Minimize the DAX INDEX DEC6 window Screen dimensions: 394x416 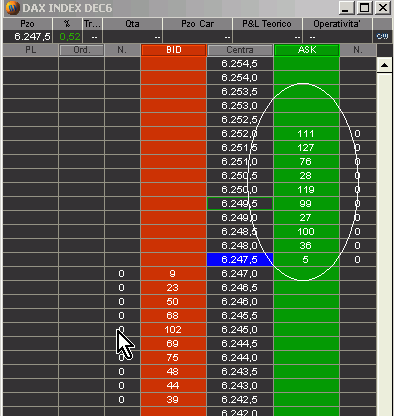[347, 8]
